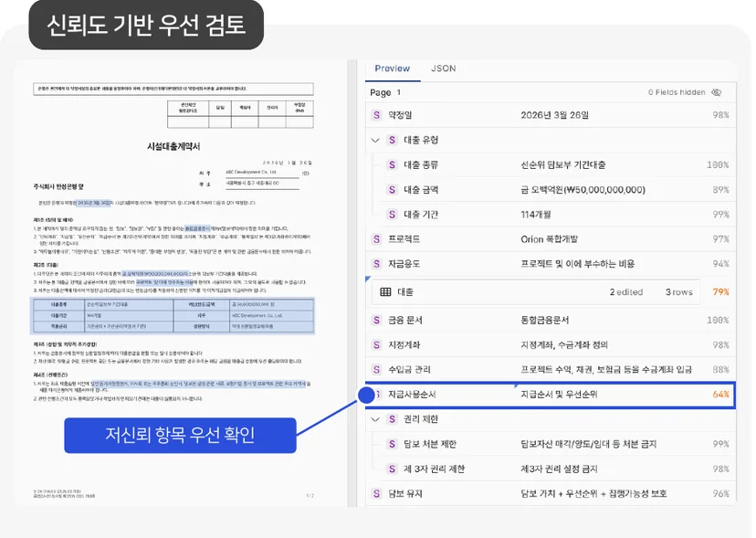Collapse the 권리 제한 group
The image size is (756, 538).
click(x=375, y=419)
